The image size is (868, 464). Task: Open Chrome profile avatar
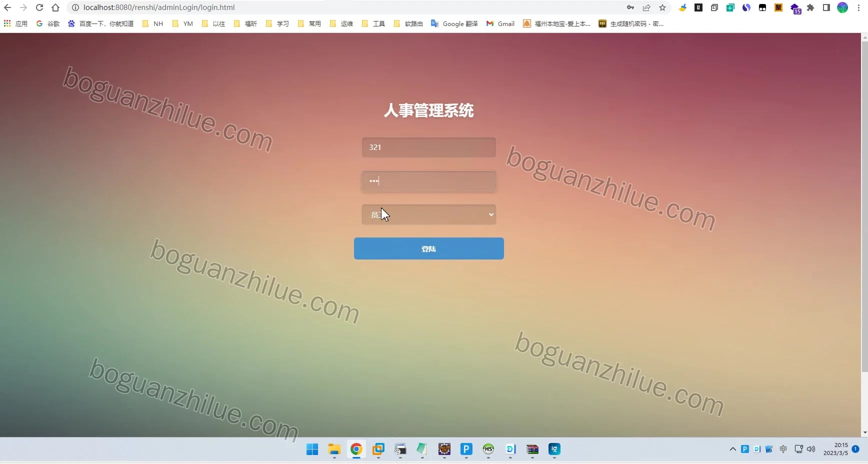click(842, 7)
